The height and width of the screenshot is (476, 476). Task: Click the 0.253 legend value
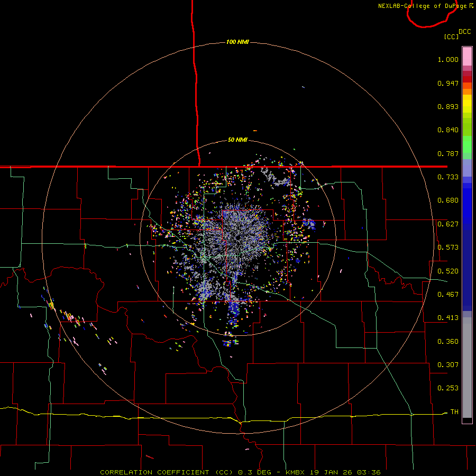point(448,388)
